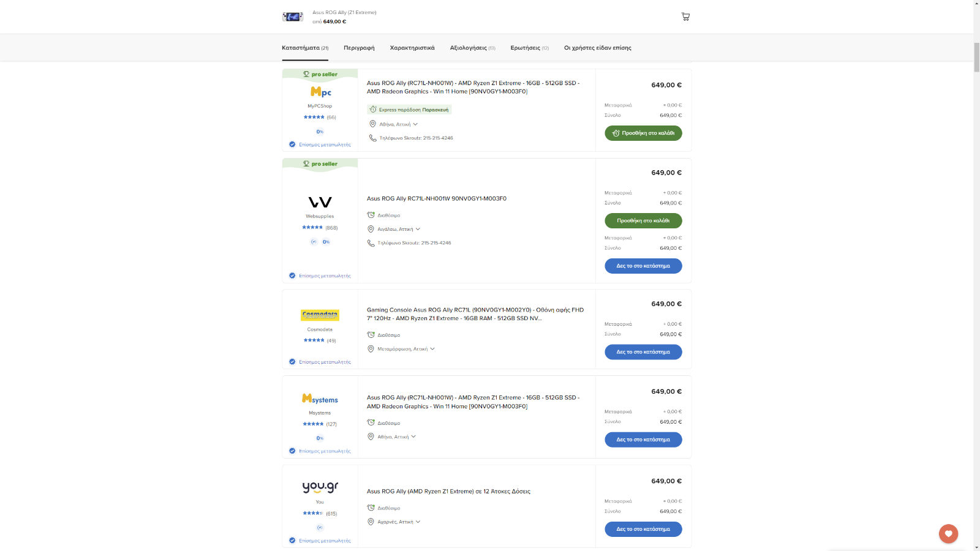
Task: Expand Cosmodata location Μεταμόρφωση, Αττική
Action: [x=406, y=349]
